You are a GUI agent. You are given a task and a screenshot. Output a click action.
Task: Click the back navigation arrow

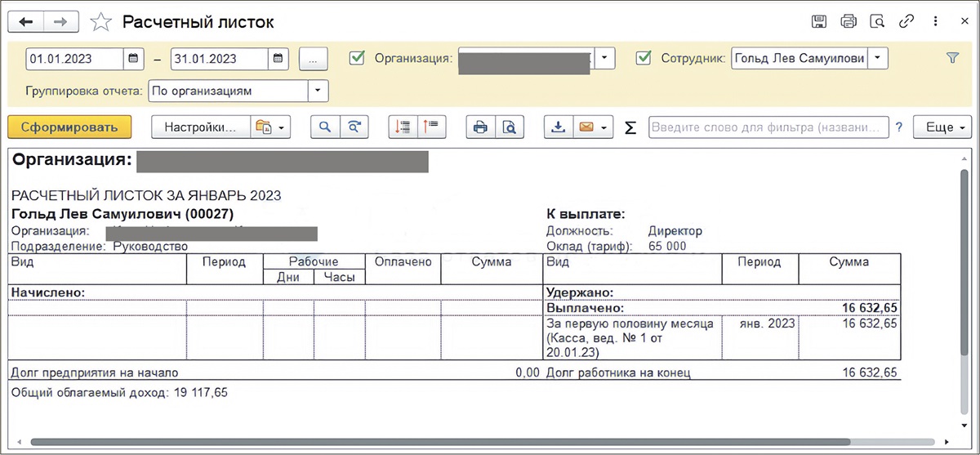[x=25, y=22]
